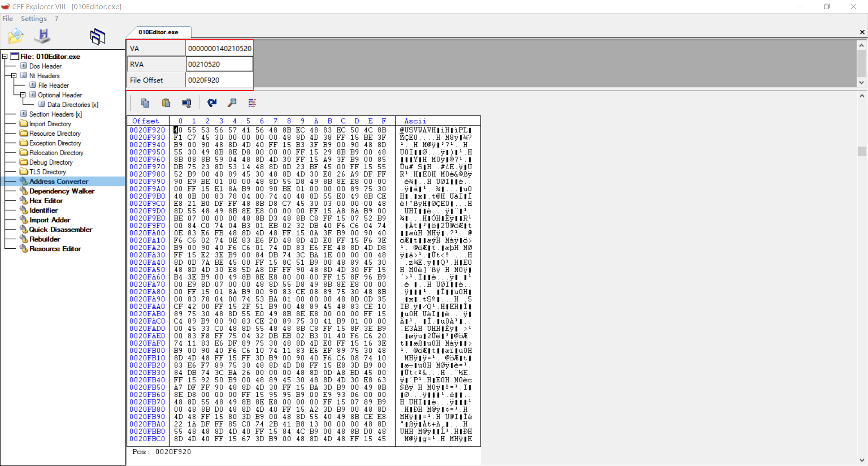Click the RVA input field
The height and width of the screenshot is (466, 868).
(219, 64)
